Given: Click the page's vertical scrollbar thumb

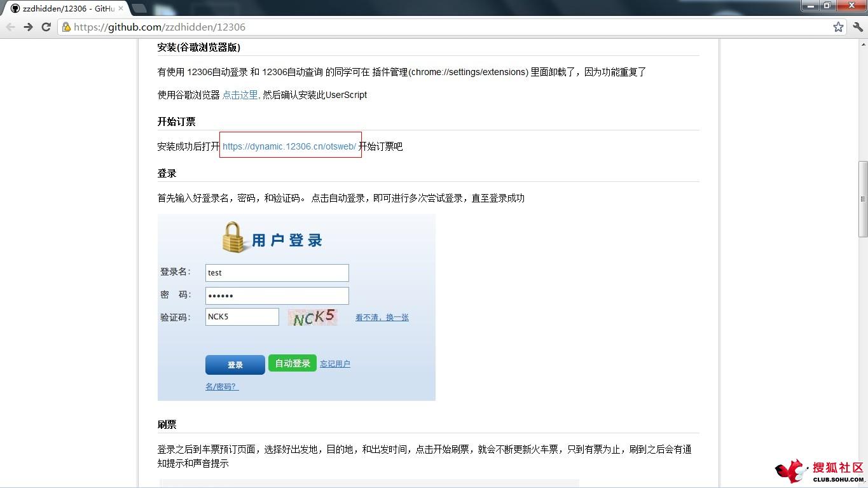Looking at the screenshot, I should click(863, 199).
